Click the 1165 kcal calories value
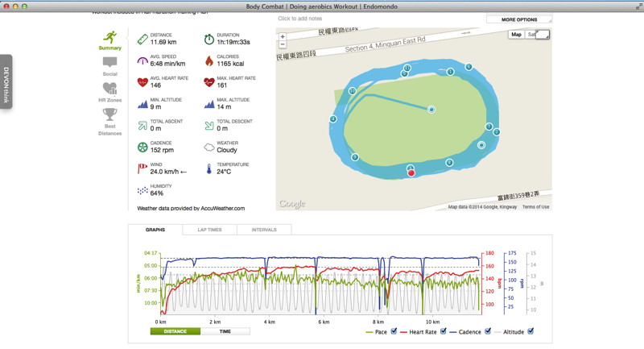The width and height of the screenshot is (644, 349). (x=230, y=64)
